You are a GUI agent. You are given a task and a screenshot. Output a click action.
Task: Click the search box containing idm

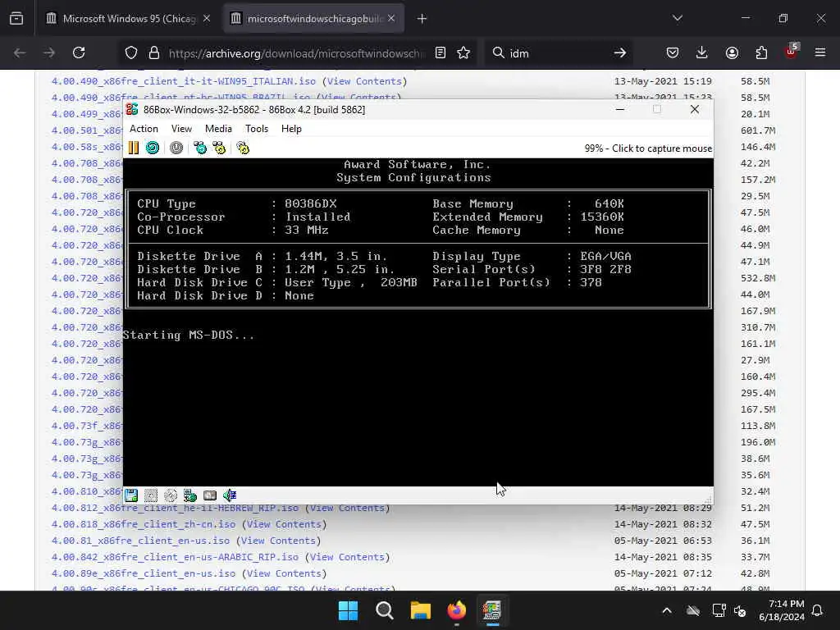[x=557, y=53]
